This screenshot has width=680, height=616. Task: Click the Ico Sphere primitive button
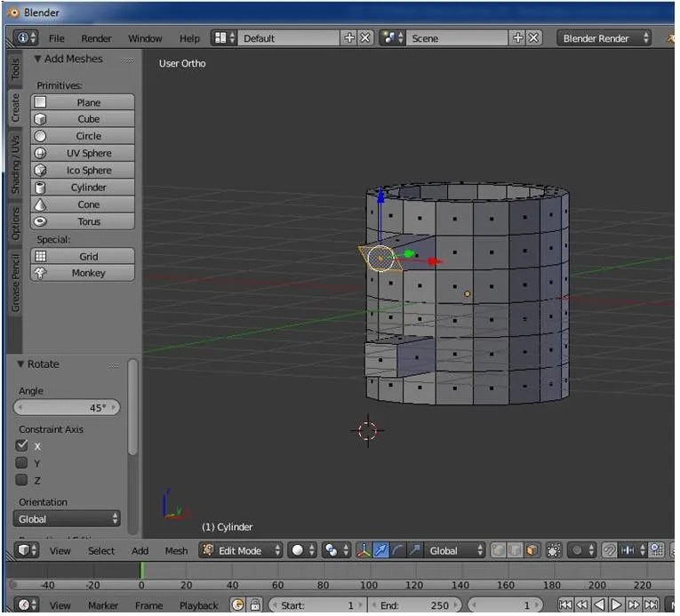pyautogui.click(x=83, y=170)
